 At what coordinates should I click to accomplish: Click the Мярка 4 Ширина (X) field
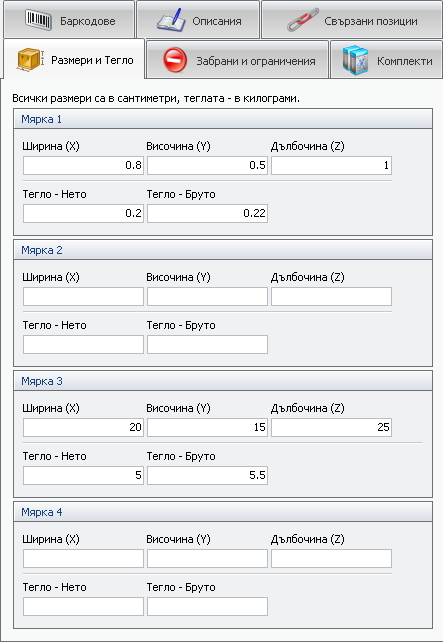tap(84, 558)
